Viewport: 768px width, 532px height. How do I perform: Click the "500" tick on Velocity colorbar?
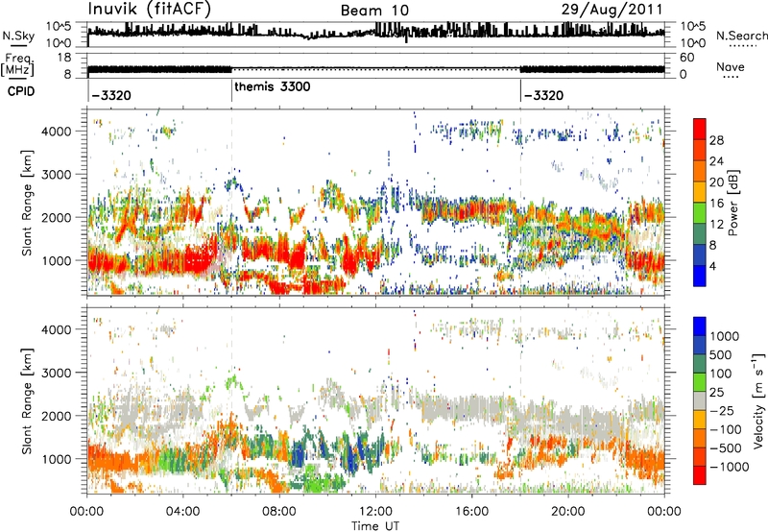(721, 354)
